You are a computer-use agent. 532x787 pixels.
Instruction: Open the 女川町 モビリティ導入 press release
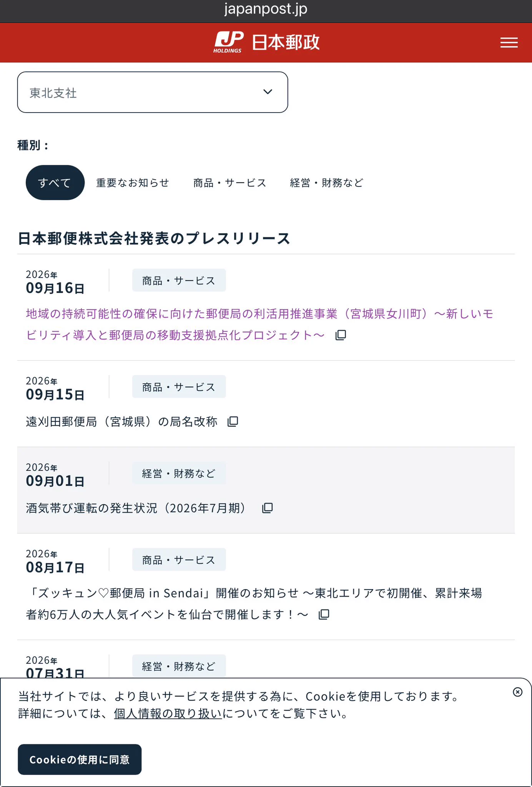[x=259, y=324]
